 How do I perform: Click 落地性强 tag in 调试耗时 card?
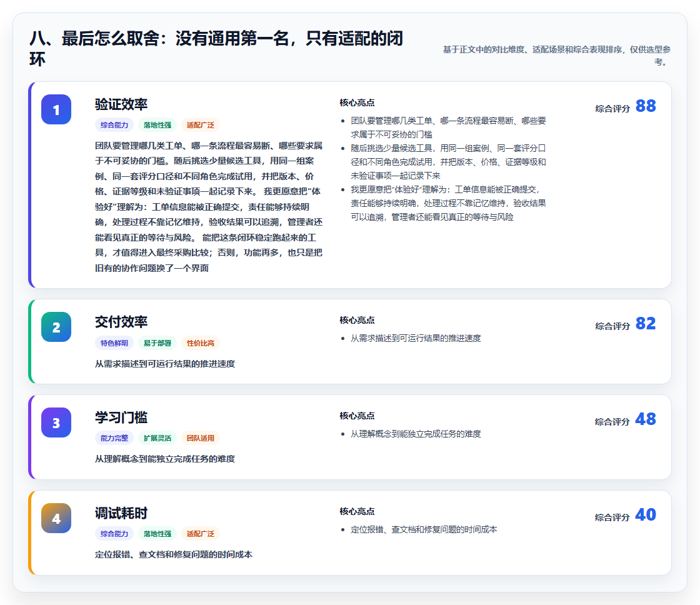pyautogui.click(x=157, y=534)
